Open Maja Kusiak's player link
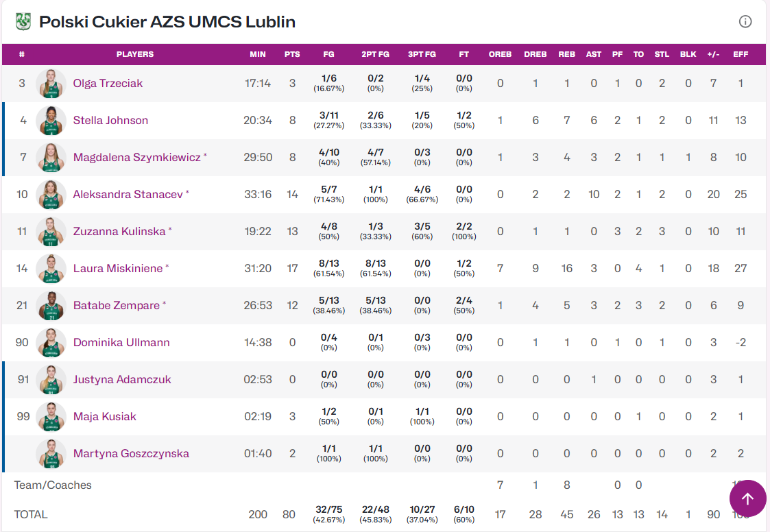The width and height of the screenshot is (770, 532). click(x=105, y=417)
